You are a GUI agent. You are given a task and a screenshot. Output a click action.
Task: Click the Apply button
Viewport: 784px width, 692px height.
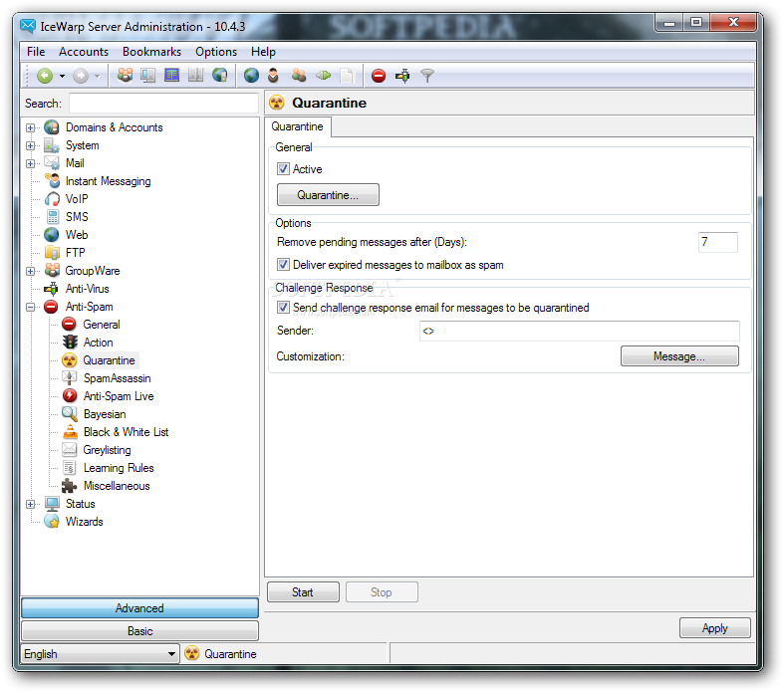tap(715, 628)
